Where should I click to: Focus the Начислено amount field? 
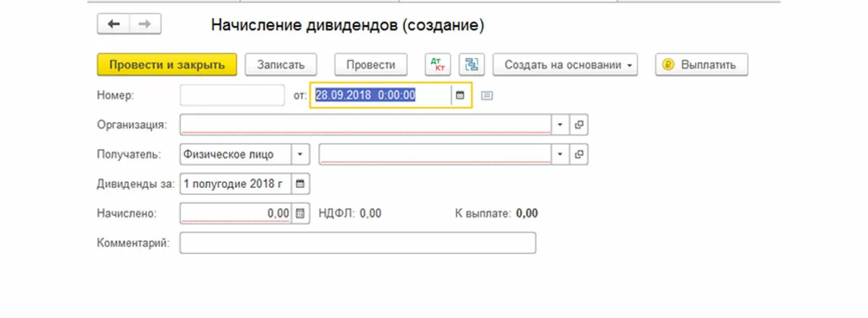tap(236, 213)
